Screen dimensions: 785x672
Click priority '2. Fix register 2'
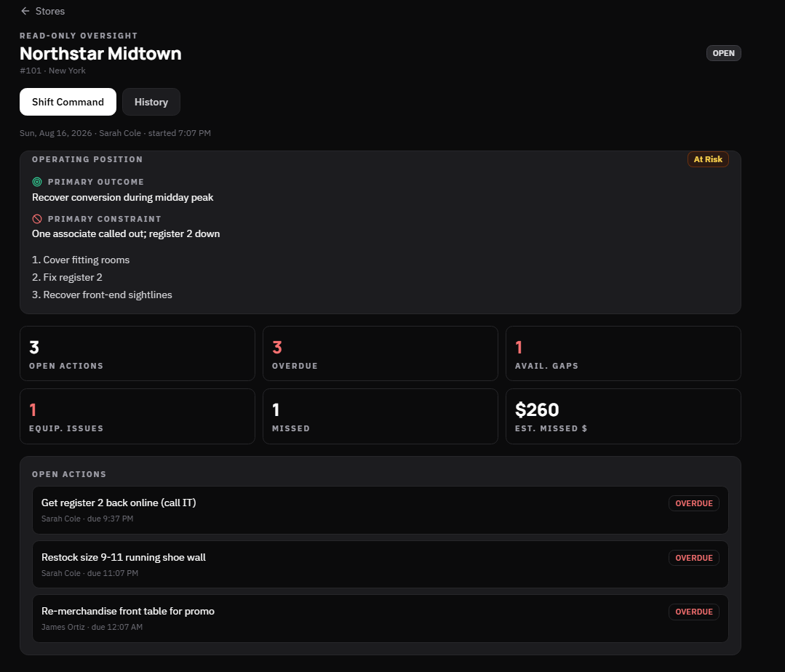coord(67,277)
